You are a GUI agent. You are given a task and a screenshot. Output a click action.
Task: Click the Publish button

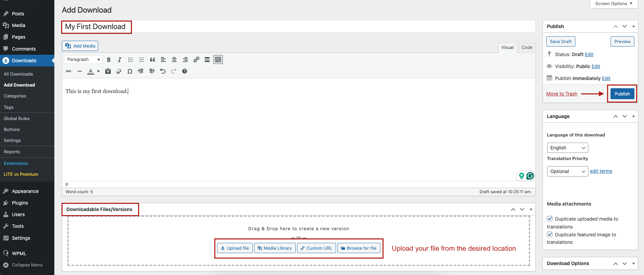click(x=622, y=94)
